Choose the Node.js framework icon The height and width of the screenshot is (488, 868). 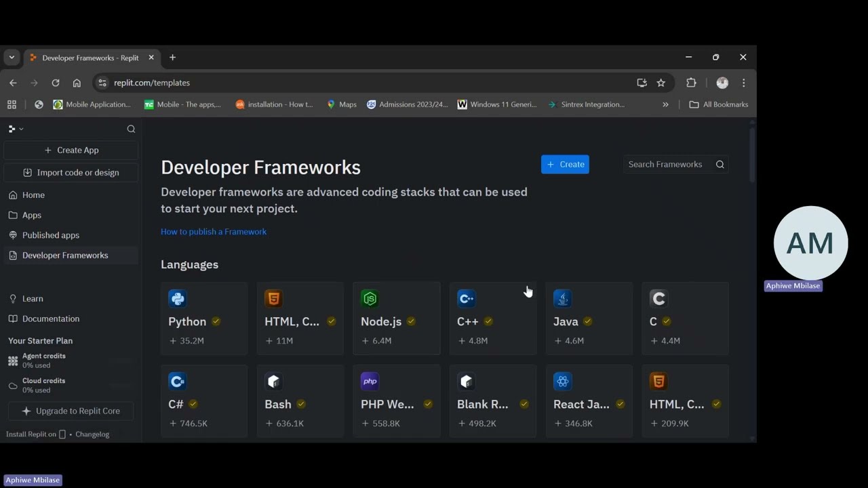point(370,298)
